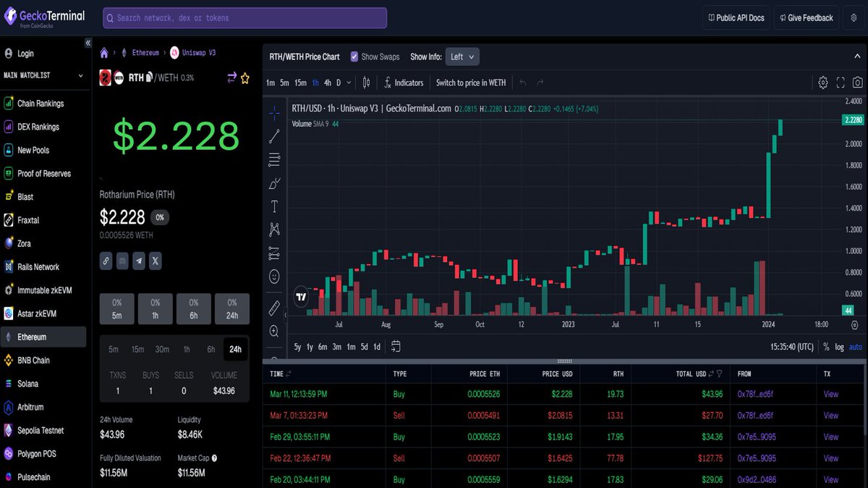Set chart range to 5y
The image size is (868, 488).
click(x=298, y=347)
